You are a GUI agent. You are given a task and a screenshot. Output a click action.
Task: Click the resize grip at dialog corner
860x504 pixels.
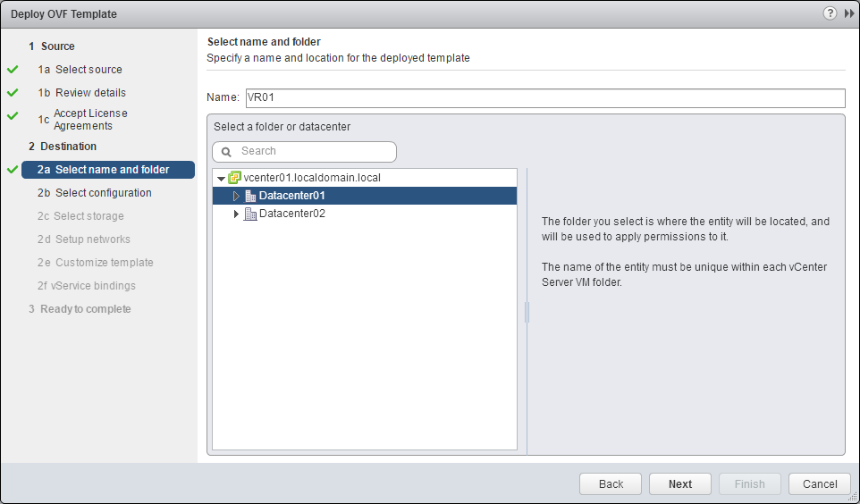click(x=852, y=497)
